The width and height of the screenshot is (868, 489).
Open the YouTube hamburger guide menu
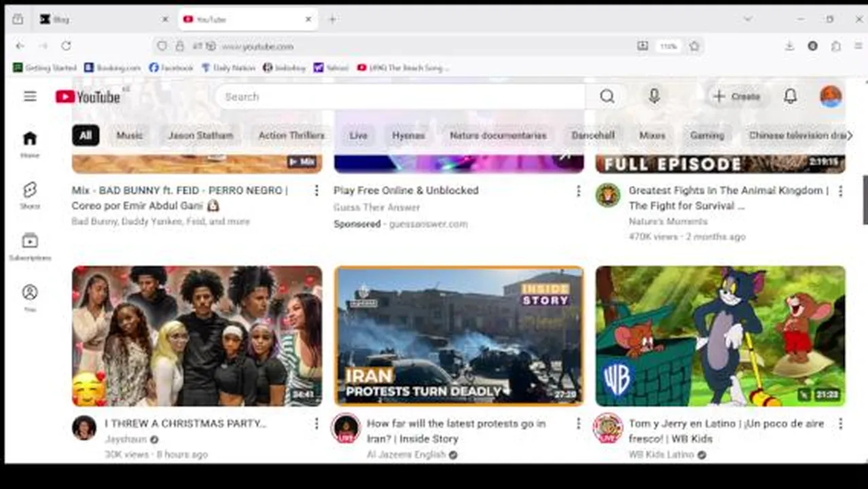[30, 96]
